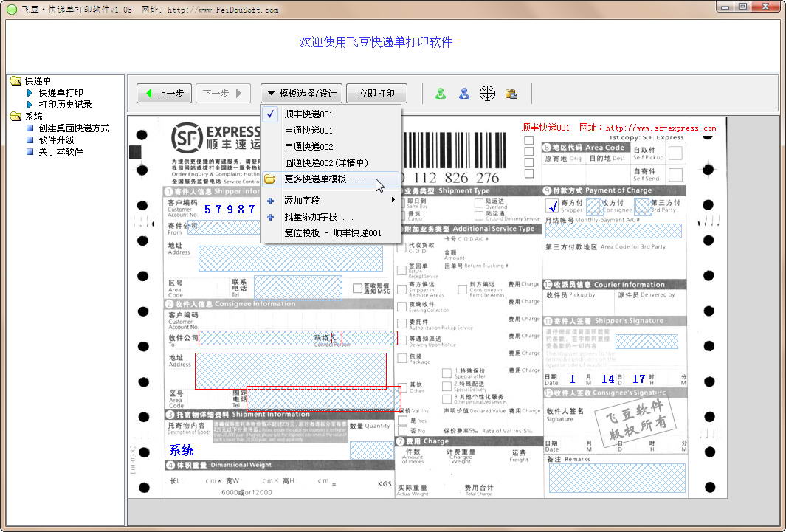Click the red 顺丰快递001 template label
Screen dimensions: 786x532
point(545,128)
